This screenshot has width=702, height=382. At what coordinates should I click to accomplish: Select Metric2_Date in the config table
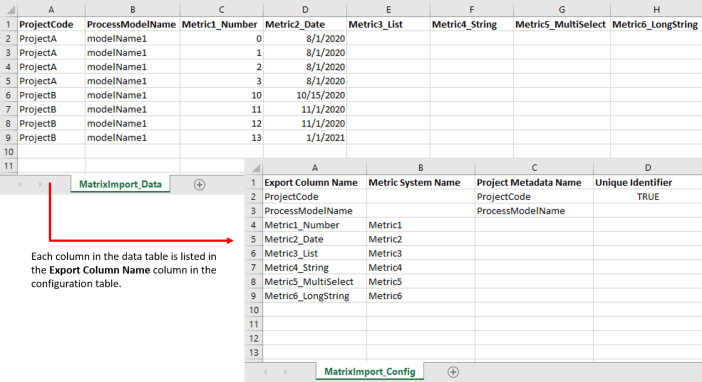tap(314, 239)
